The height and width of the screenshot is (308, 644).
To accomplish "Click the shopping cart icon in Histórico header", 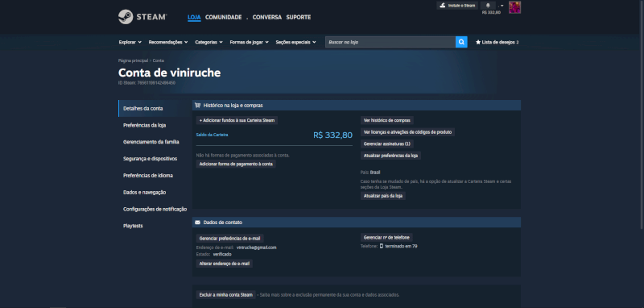I will click(197, 106).
